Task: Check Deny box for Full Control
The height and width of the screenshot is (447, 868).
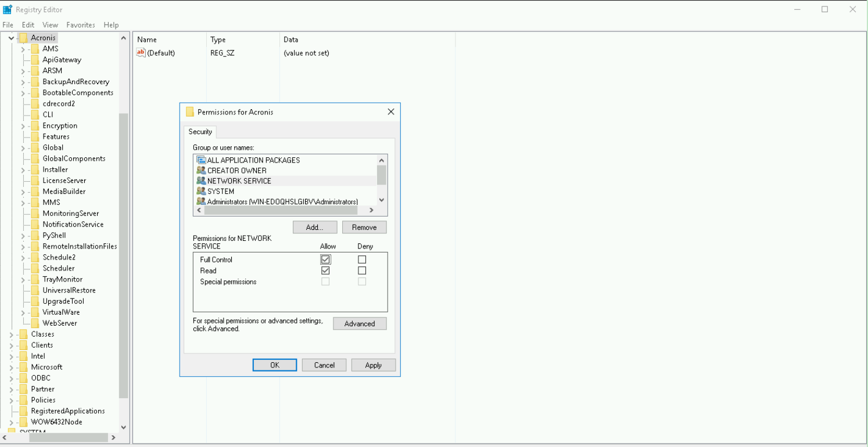Action: click(362, 259)
